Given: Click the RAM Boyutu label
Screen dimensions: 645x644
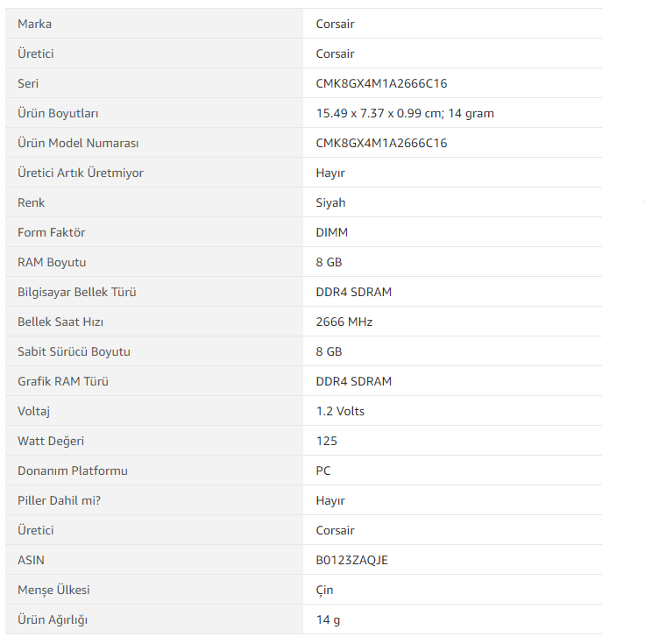Looking at the screenshot, I should click(52, 262).
